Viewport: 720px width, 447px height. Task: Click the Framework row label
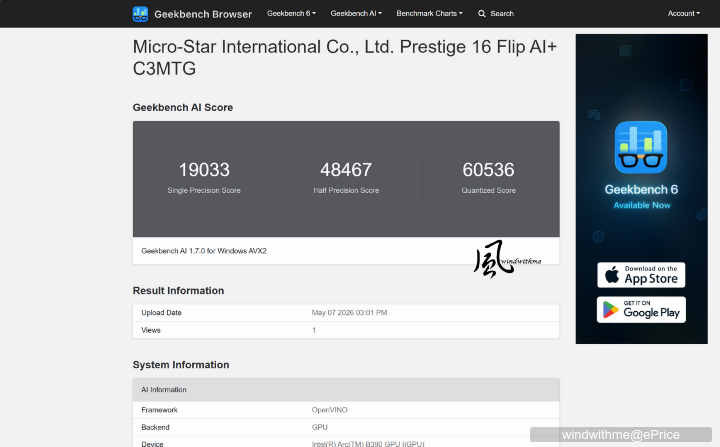click(x=159, y=410)
